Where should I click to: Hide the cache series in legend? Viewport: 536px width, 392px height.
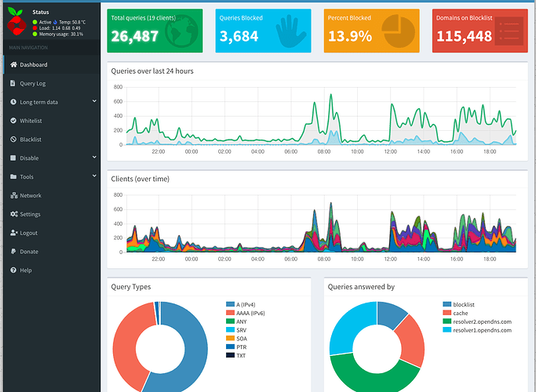point(460,312)
